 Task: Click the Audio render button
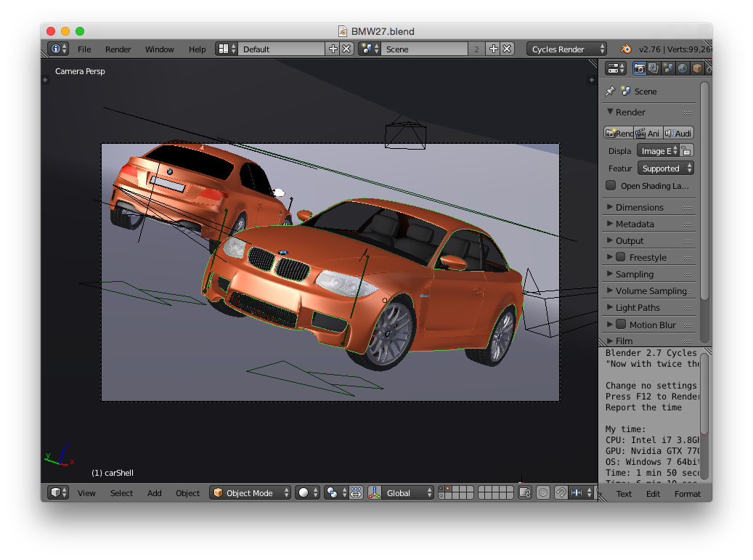tap(678, 133)
